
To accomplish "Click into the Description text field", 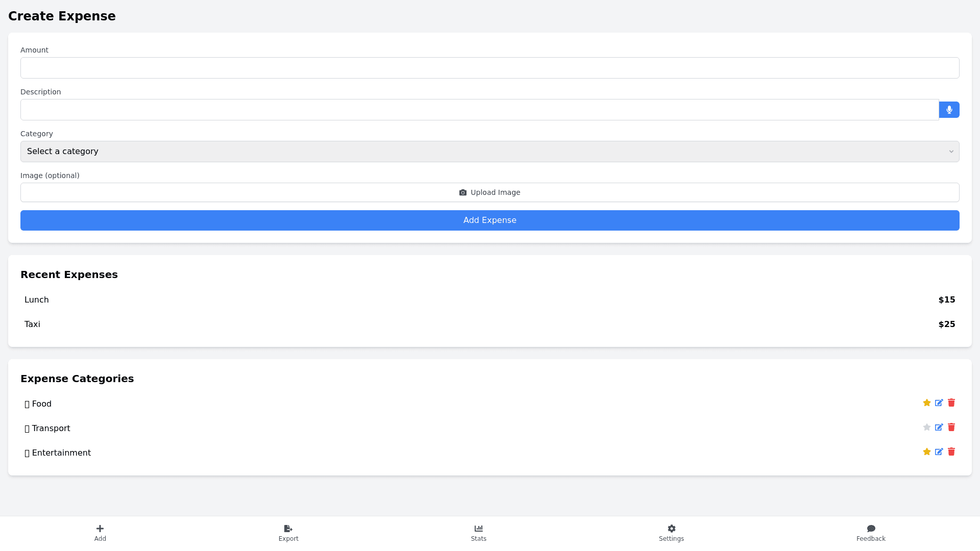I will click(x=479, y=110).
